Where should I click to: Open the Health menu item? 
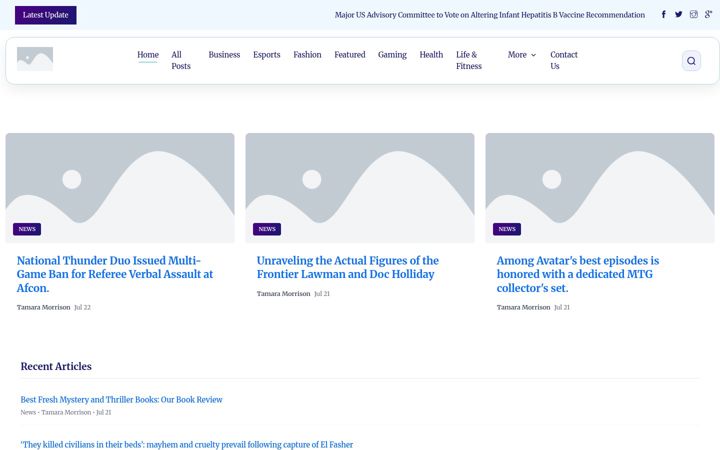431,55
